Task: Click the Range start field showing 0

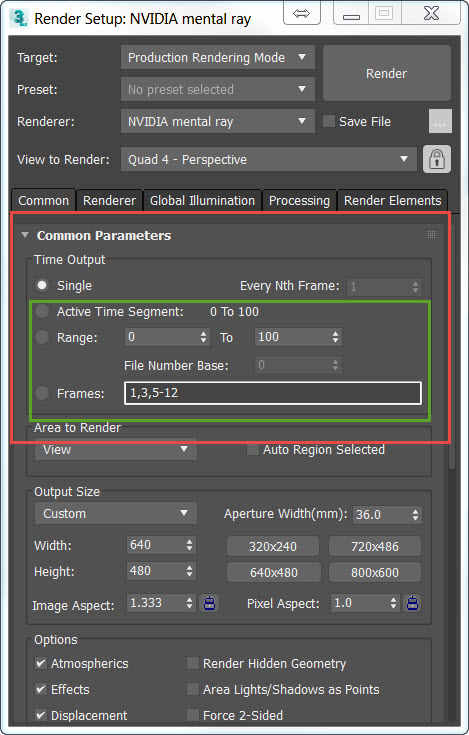Action: (161, 337)
